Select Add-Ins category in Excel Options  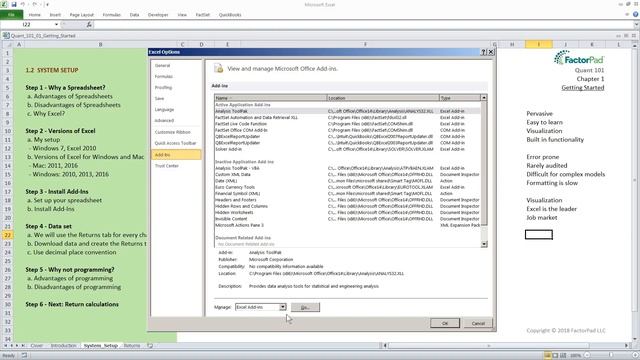(176, 155)
